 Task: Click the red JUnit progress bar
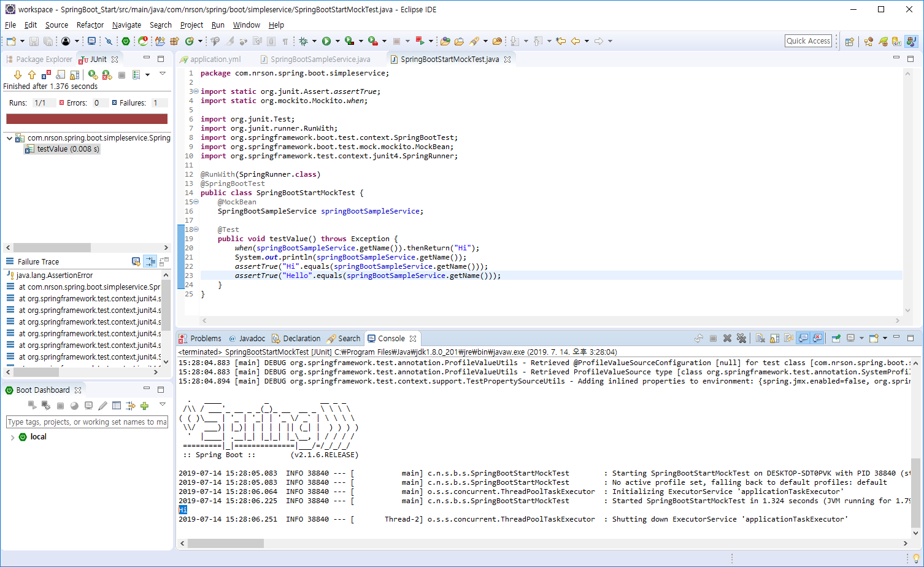(x=87, y=119)
